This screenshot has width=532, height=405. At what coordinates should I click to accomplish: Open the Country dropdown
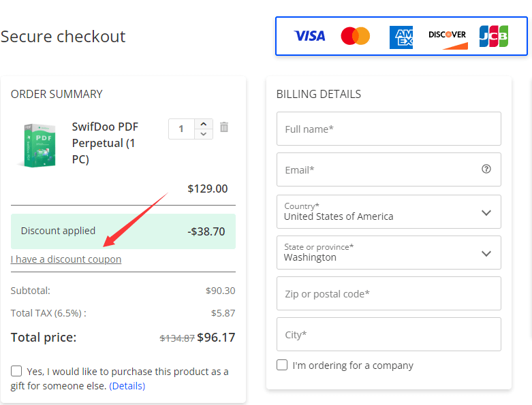(x=388, y=212)
